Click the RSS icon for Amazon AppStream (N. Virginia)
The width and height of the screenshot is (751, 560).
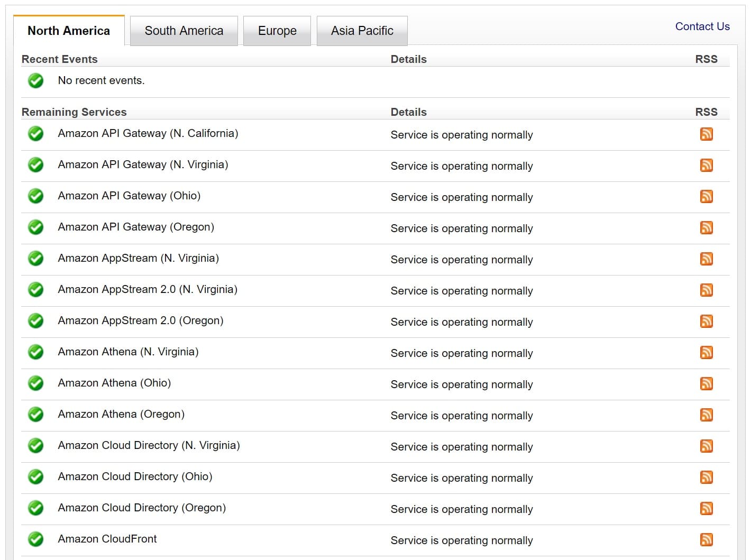(x=707, y=259)
